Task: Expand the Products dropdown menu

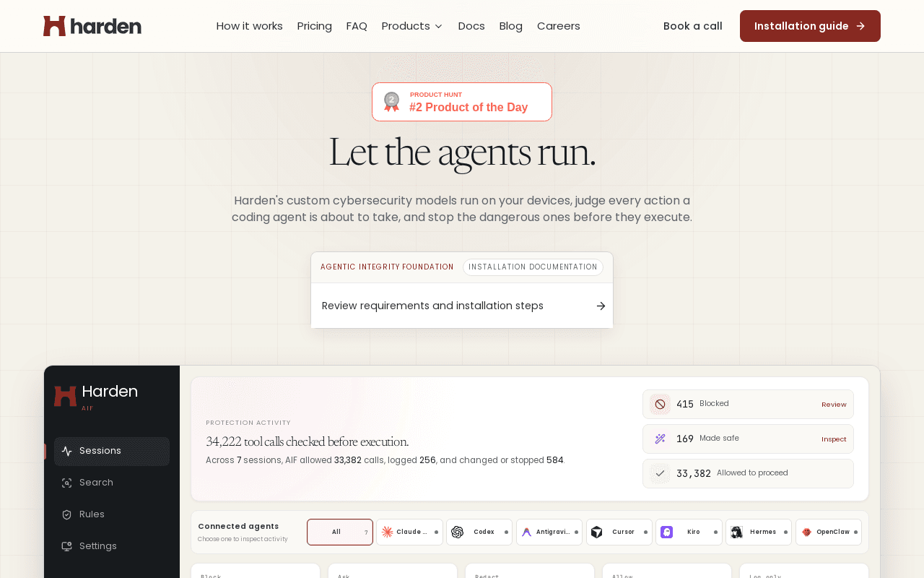Action: [x=412, y=26]
